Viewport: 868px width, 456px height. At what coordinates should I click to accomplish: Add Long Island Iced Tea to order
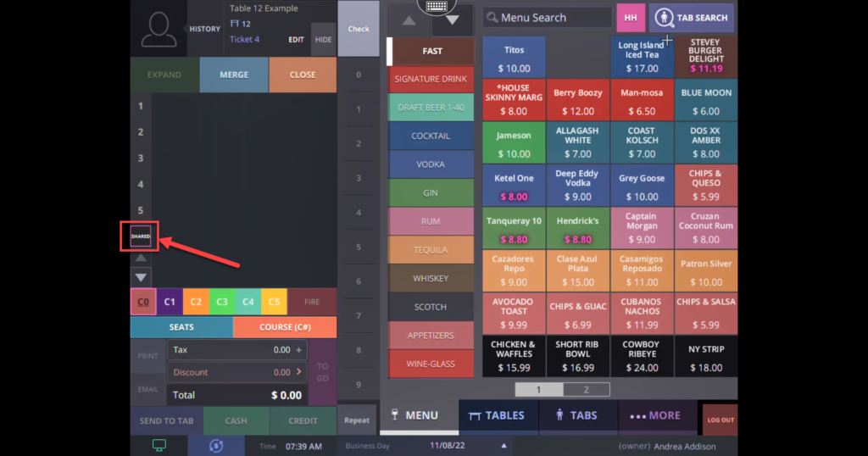pyautogui.click(x=641, y=57)
